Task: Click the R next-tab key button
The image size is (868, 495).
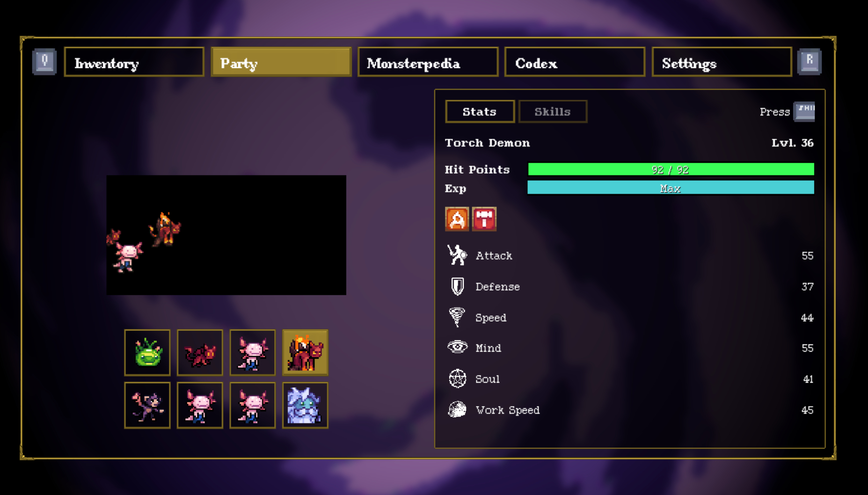Action: click(x=809, y=62)
